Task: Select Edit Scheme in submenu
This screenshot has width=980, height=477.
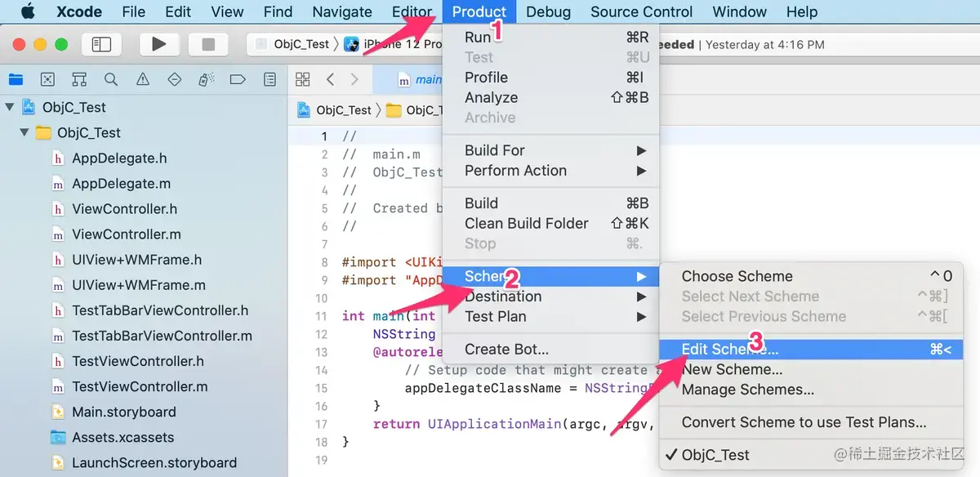Action: pyautogui.click(x=811, y=349)
